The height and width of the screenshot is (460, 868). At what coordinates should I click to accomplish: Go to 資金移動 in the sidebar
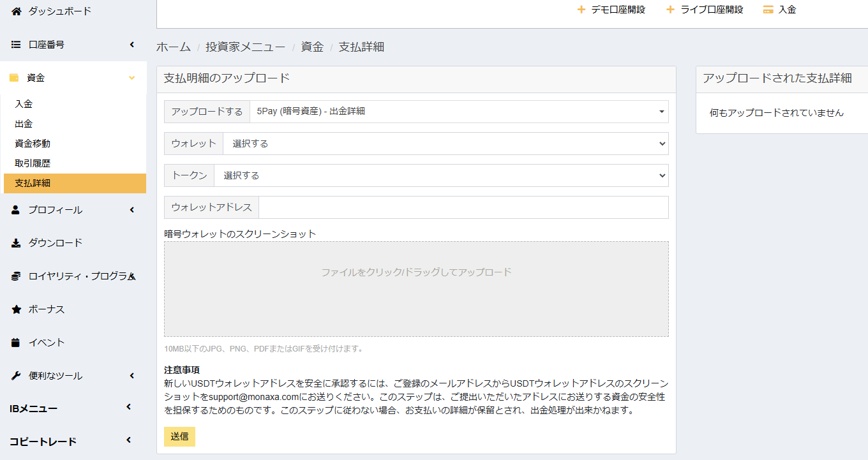click(x=33, y=144)
